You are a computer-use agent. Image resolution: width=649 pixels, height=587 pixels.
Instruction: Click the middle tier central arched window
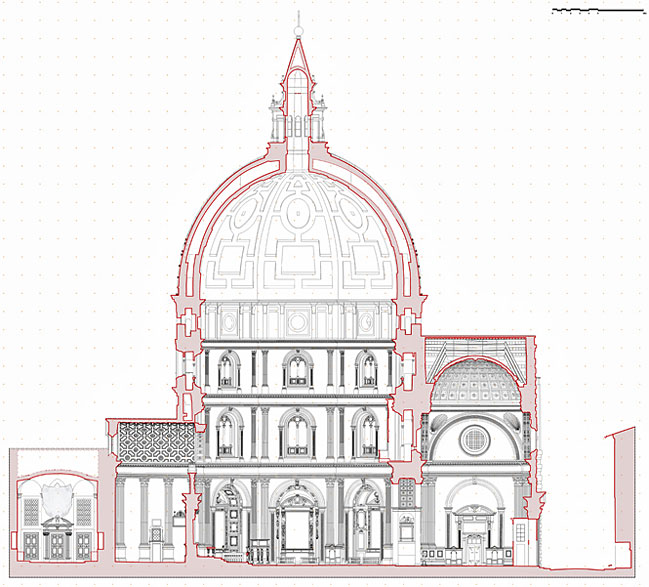[x=298, y=435]
